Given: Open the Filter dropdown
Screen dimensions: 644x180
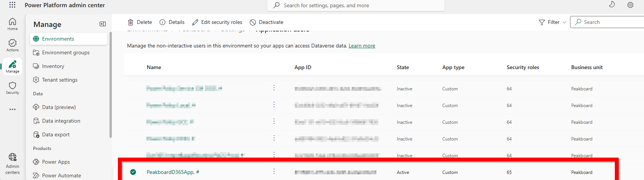Looking at the screenshot, I should [552, 22].
